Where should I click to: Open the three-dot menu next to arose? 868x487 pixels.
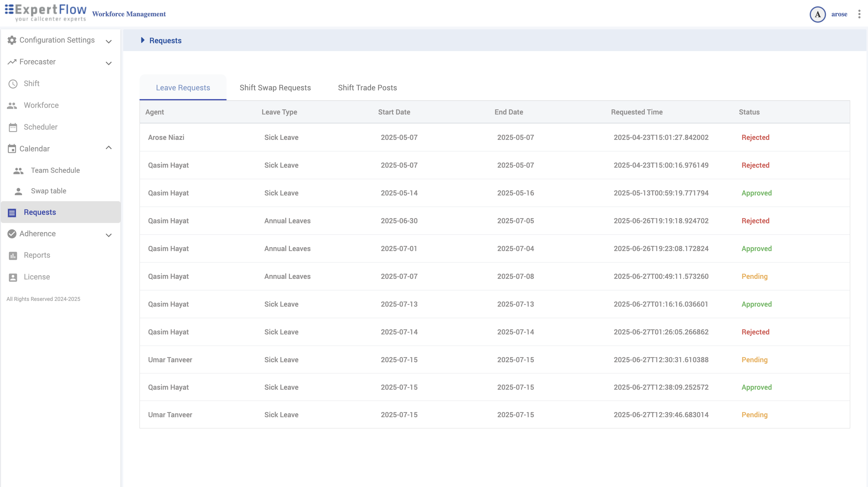859,14
